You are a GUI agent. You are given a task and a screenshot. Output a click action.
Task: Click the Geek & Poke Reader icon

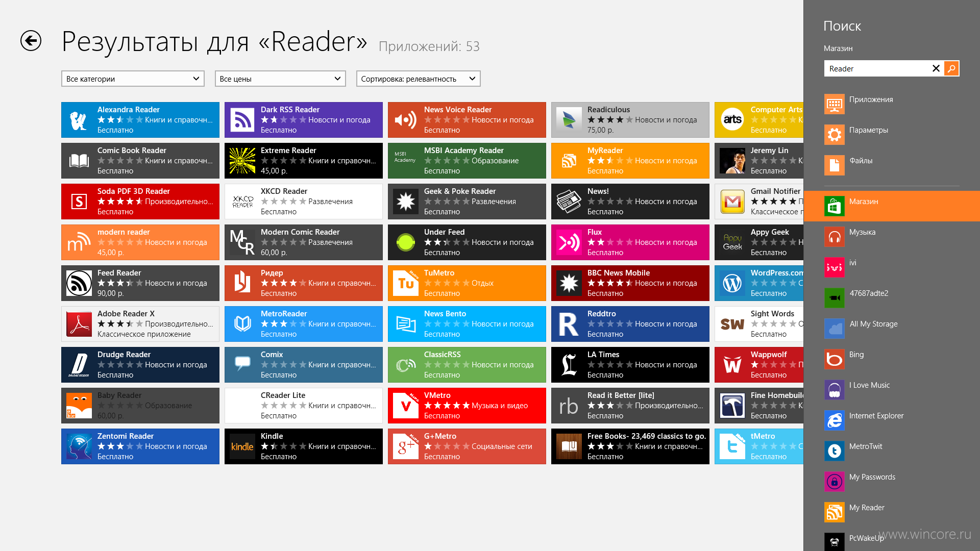click(x=406, y=202)
